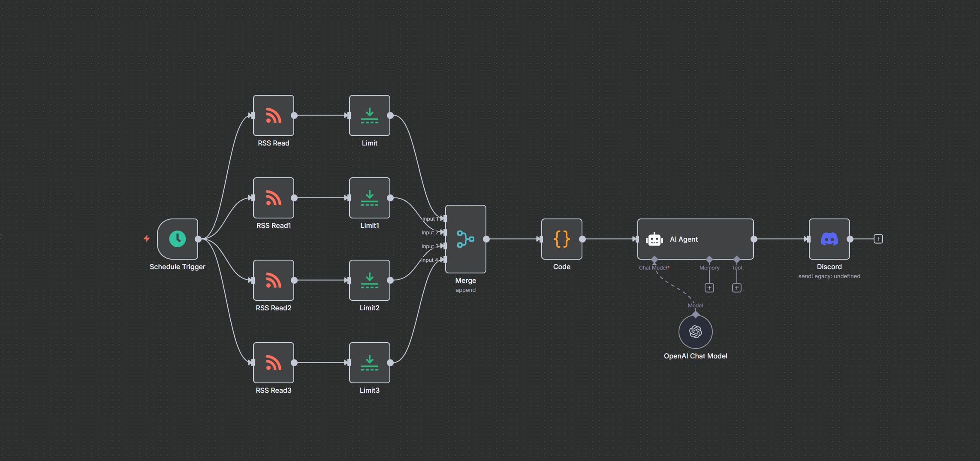This screenshot has height=461, width=980.
Task: Click the Discord node output connector
Action: point(850,239)
